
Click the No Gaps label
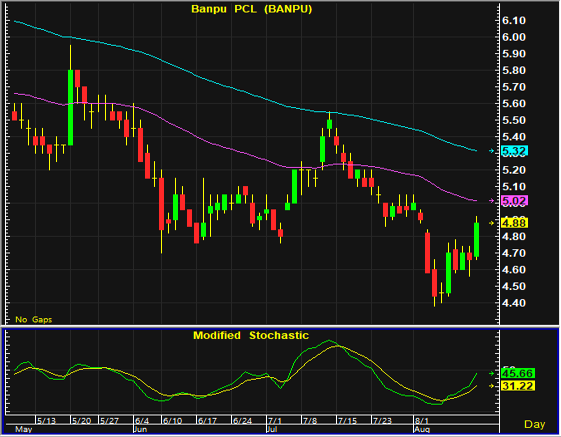(34, 320)
